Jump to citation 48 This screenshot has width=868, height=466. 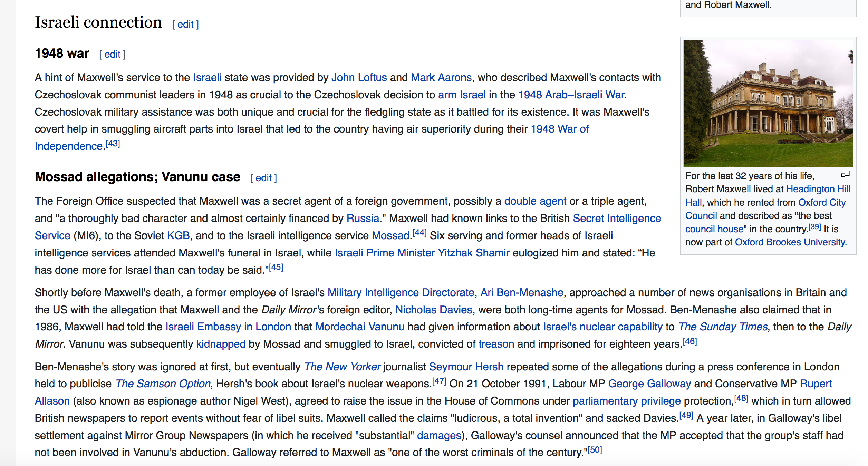[x=741, y=398]
